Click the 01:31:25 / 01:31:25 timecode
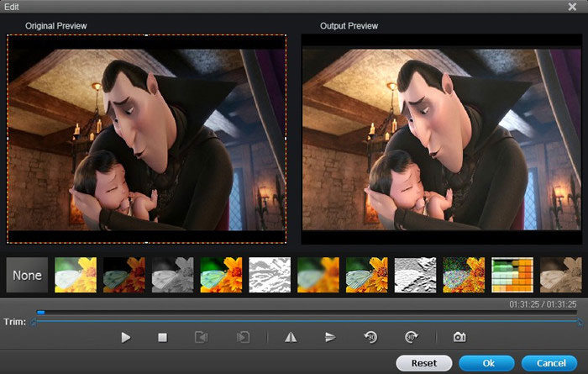 [543, 304]
